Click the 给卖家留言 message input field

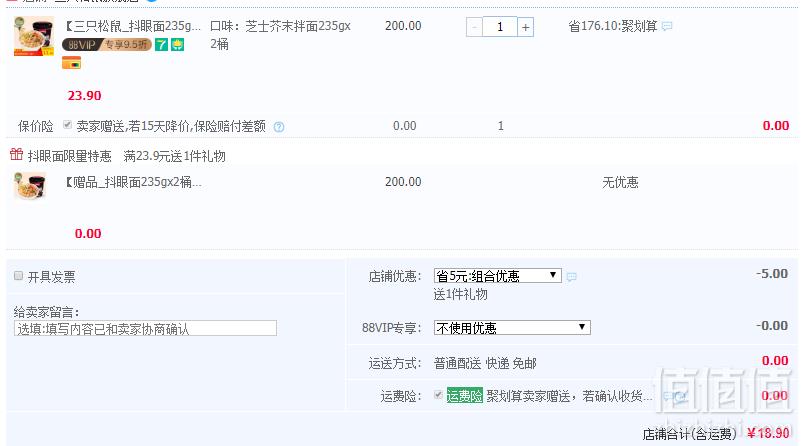tap(145, 328)
